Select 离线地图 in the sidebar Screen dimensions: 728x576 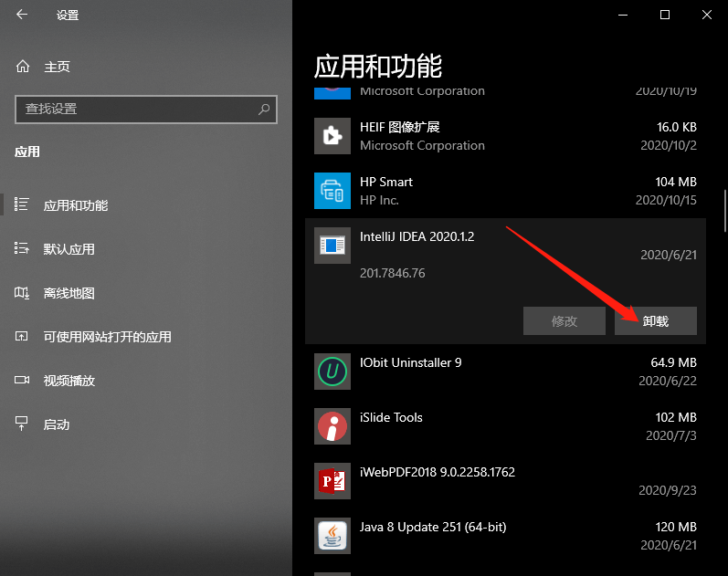[x=69, y=293]
